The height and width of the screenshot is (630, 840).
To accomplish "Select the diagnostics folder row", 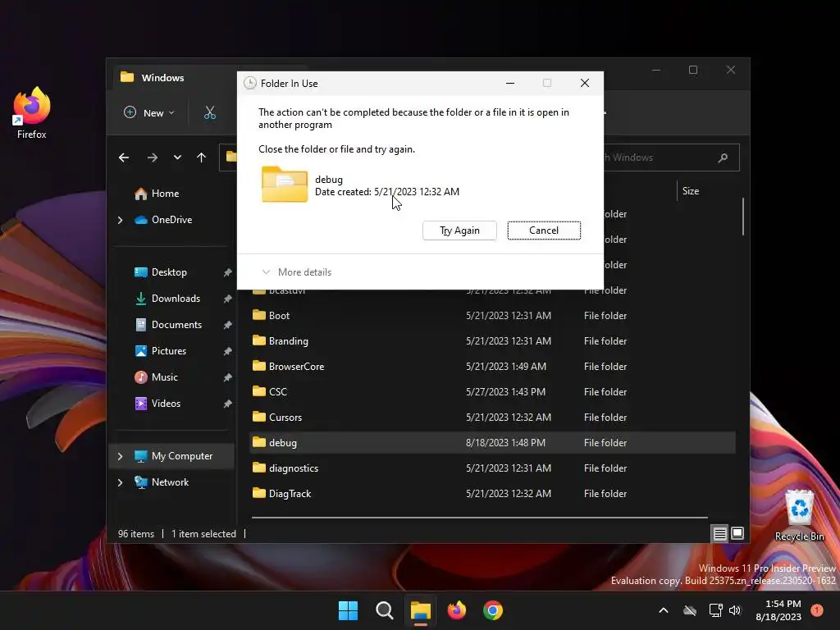I will (492, 468).
